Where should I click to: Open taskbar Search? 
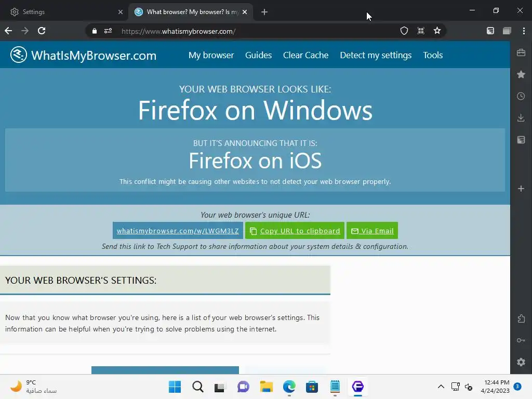[198, 387]
